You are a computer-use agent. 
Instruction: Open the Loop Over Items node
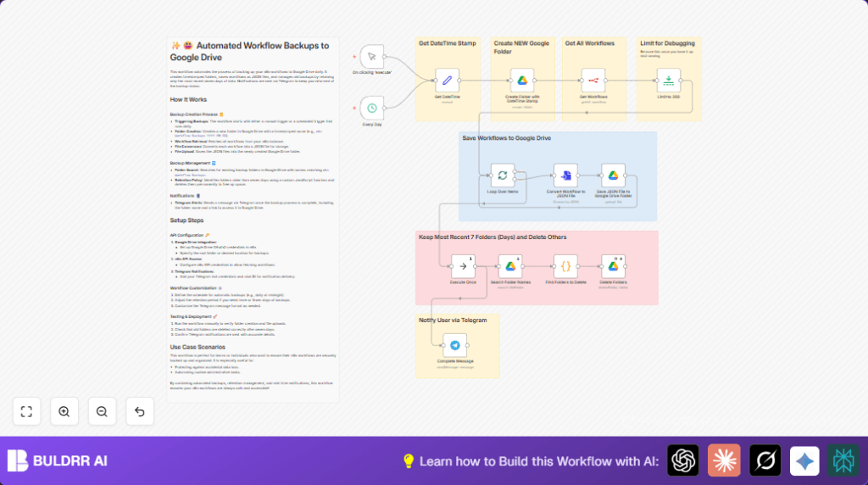coord(503,176)
